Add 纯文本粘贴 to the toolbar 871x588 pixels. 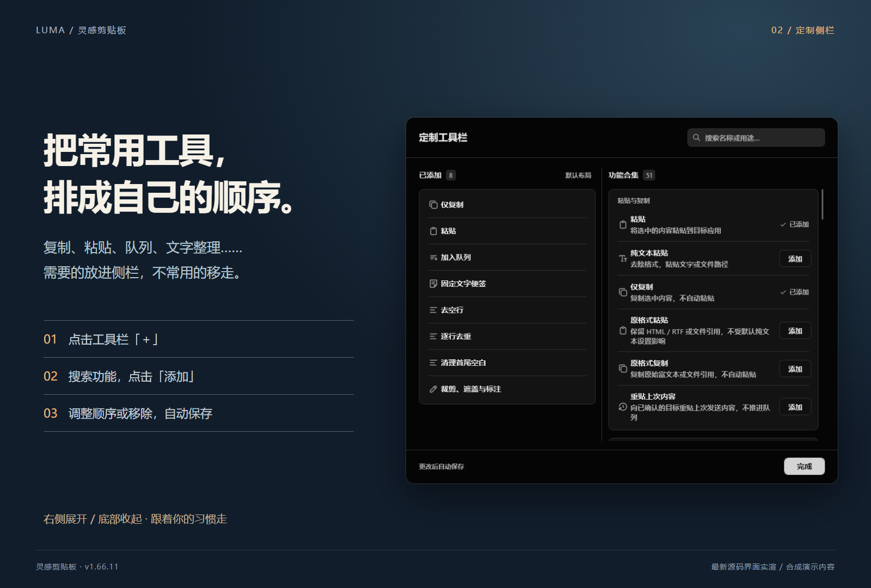[795, 259]
